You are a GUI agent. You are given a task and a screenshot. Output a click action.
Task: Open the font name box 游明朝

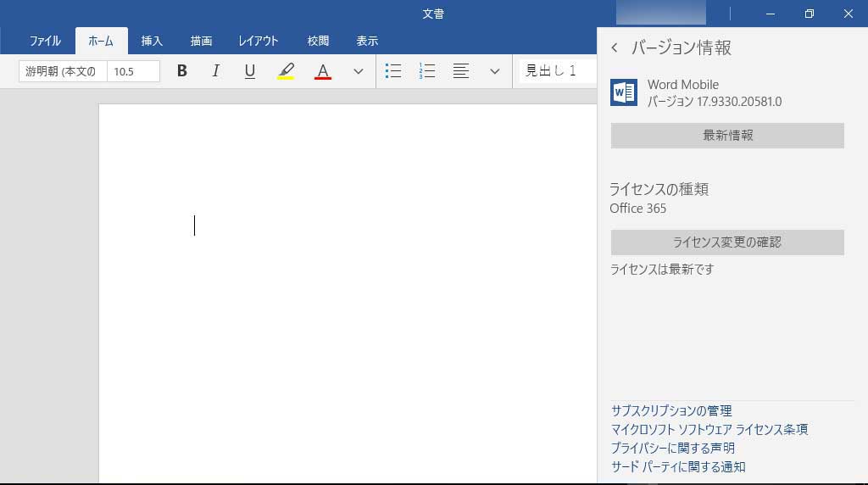tap(63, 71)
